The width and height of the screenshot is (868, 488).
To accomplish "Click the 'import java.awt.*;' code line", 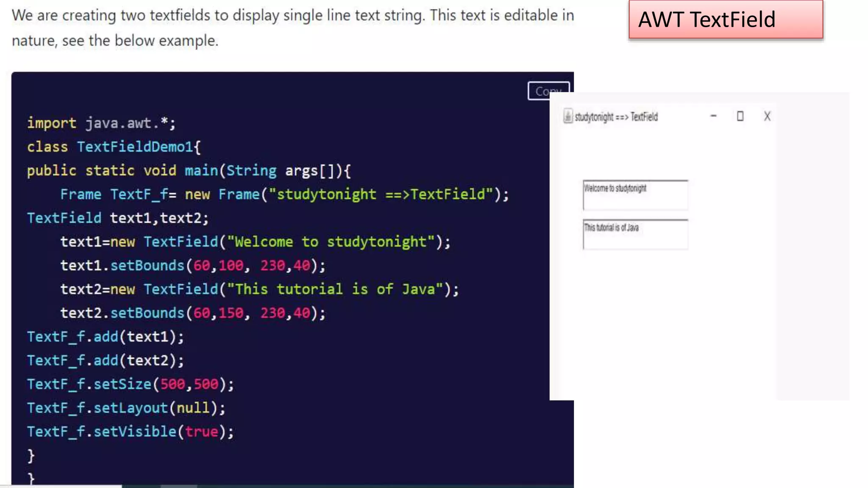I will [101, 123].
